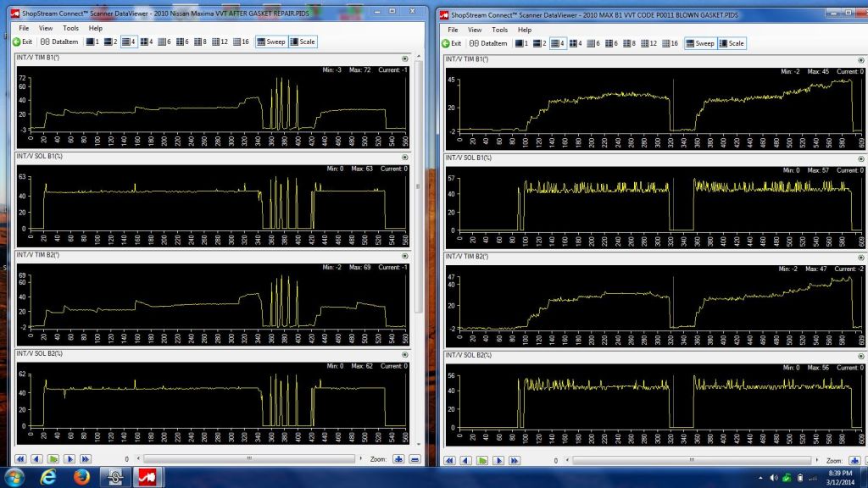
Task: Zoom in with plus button, AFTER GASKET REPAIR window
Action: [398, 459]
